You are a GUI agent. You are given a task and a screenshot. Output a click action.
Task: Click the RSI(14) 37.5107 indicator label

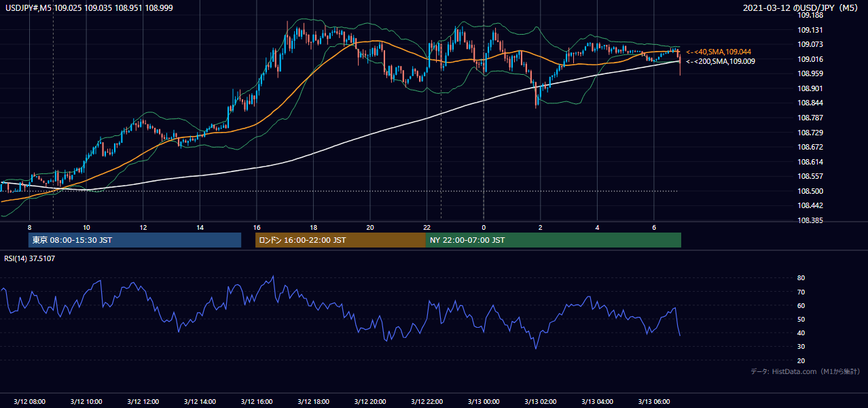point(30,258)
